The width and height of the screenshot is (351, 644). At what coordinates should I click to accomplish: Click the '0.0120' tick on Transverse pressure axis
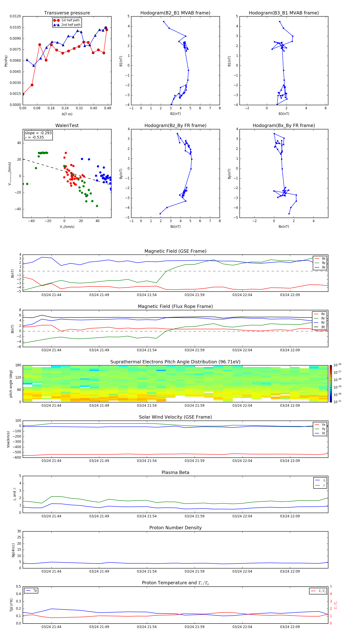pyautogui.click(x=15, y=16)
